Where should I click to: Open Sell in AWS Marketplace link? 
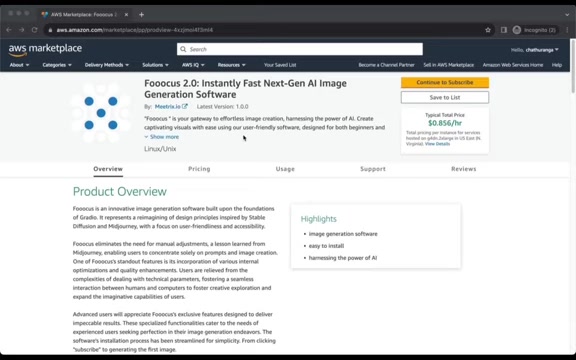click(449, 65)
